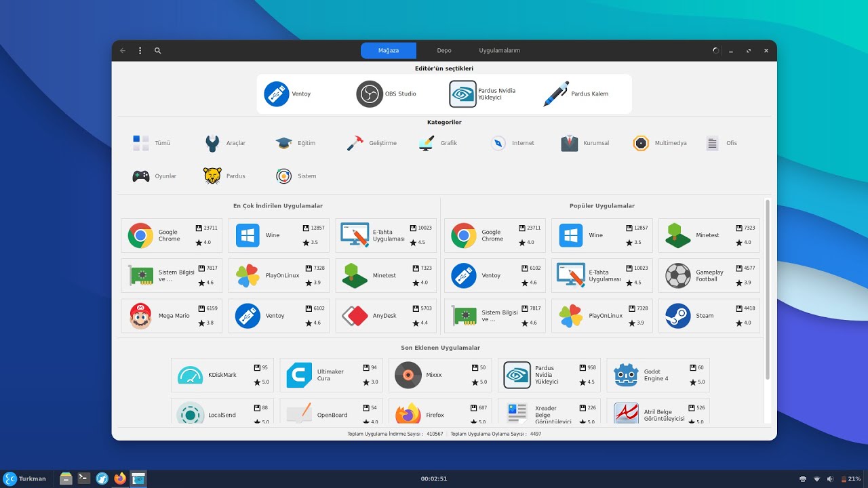This screenshot has width=868, height=488.
Task: Open the network tray icon
Action: click(x=816, y=479)
